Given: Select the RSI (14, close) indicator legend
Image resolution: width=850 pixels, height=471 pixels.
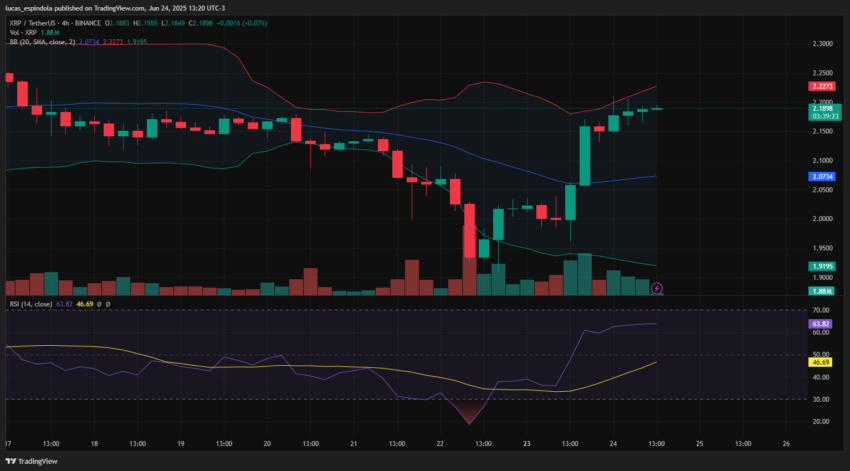Looking at the screenshot, I should click(x=31, y=304).
